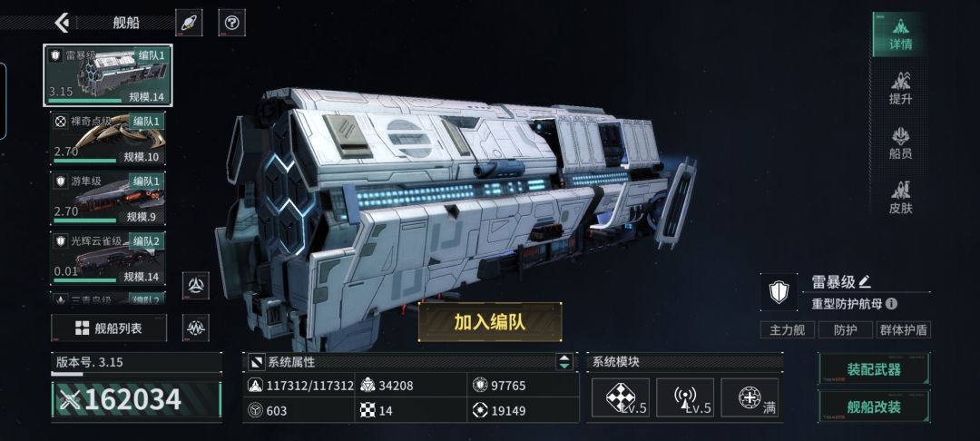
Task: Go back using the arrow beside 舰船
Action: click(62, 23)
